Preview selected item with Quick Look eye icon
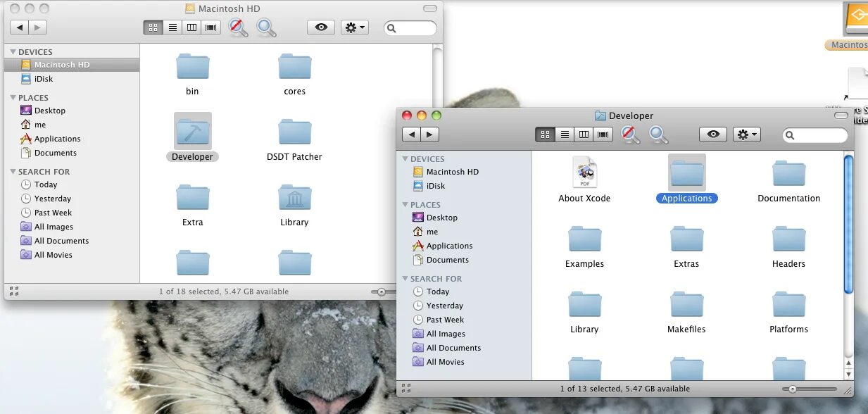Screen dimensions: 868x414 click(712, 134)
